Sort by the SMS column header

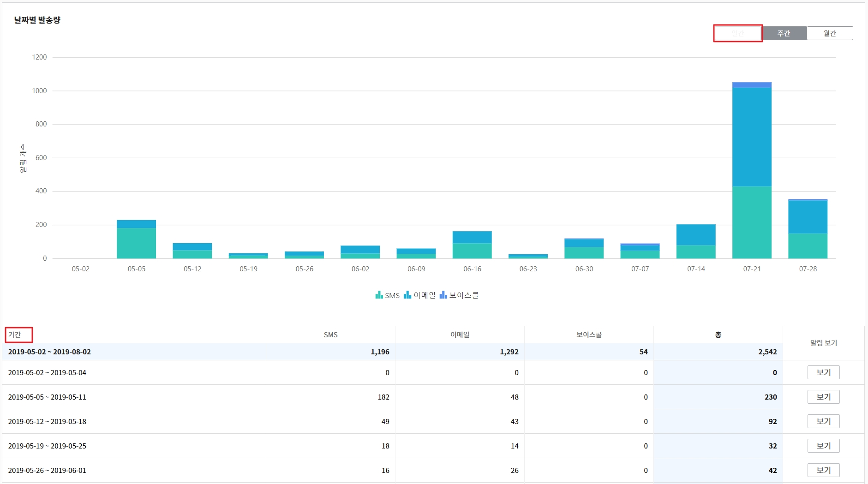pyautogui.click(x=330, y=335)
